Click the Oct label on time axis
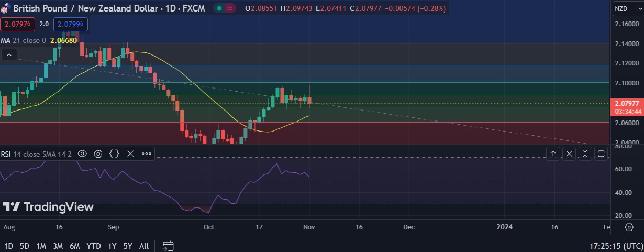The width and height of the screenshot is (644, 252). click(209, 227)
